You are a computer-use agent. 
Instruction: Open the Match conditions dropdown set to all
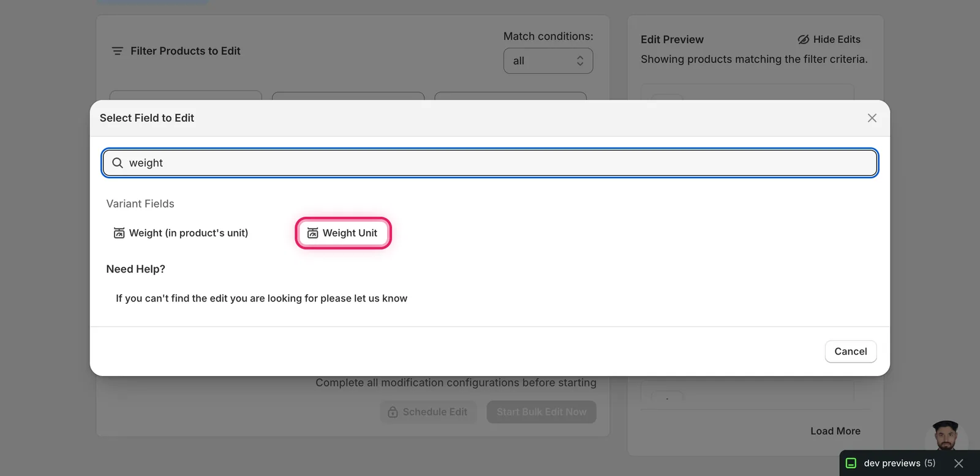548,61
